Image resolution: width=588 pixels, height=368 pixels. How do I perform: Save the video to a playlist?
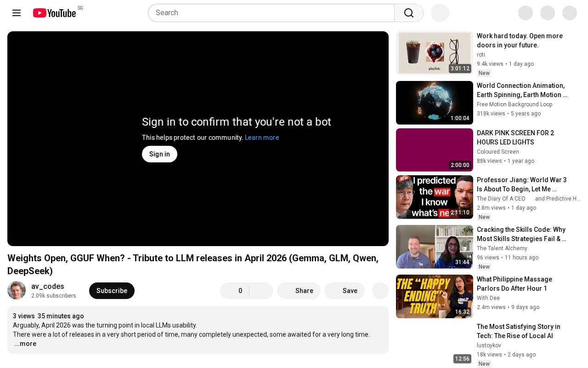[x=345, y=291]
